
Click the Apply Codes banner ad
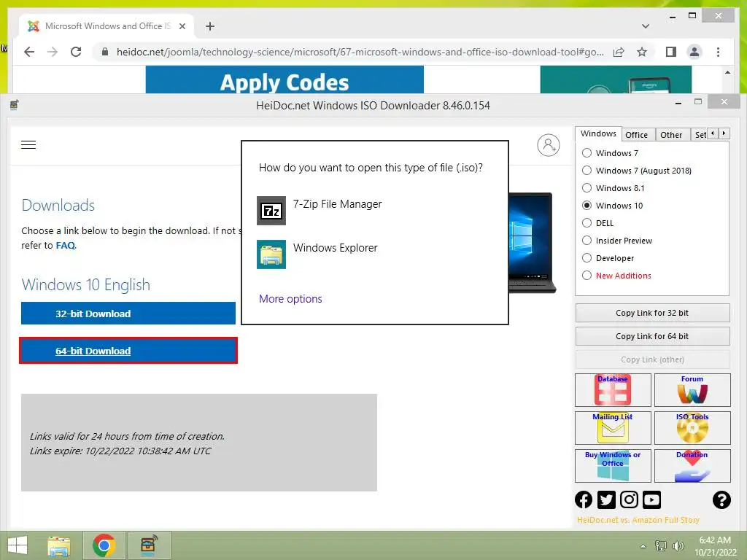[285, 79]
